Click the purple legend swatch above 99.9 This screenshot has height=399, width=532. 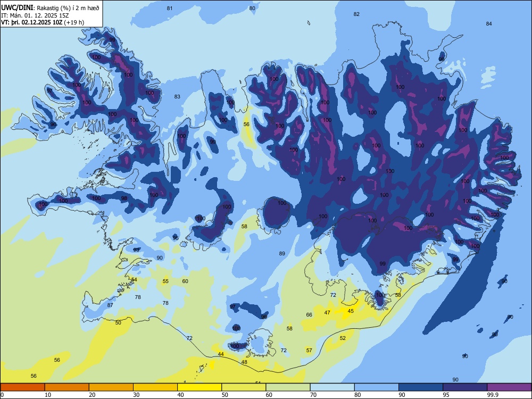(x=509, y=387)
